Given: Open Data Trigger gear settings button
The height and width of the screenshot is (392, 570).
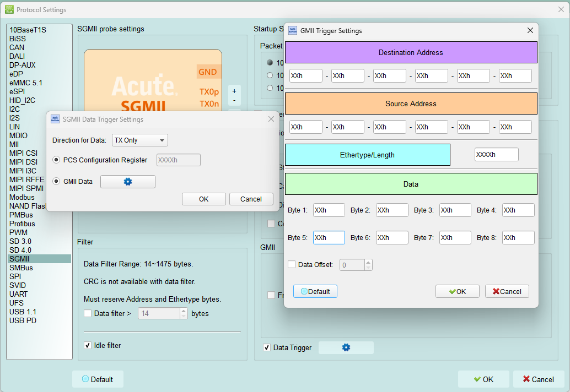Looking at the screenshot, I should click(346, 347).
